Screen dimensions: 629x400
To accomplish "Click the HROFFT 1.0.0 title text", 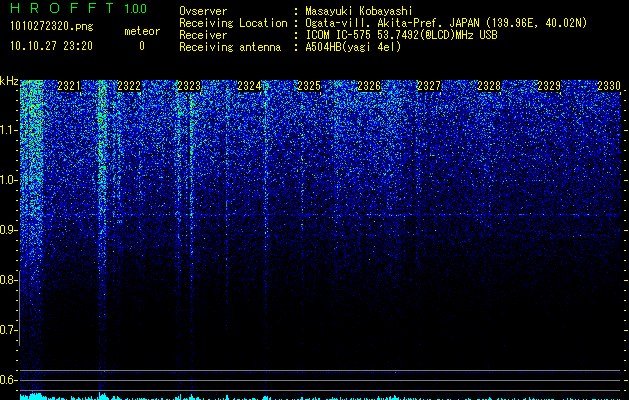I will point(79,8).
